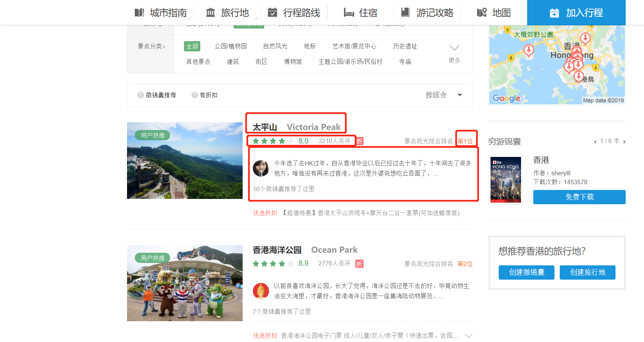Click the star rating of 太平山

click(273, 141)
